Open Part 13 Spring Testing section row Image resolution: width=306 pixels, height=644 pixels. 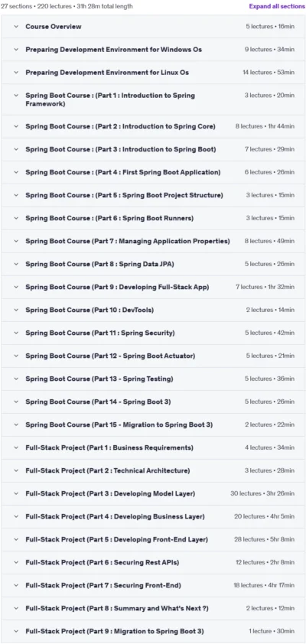153,379
